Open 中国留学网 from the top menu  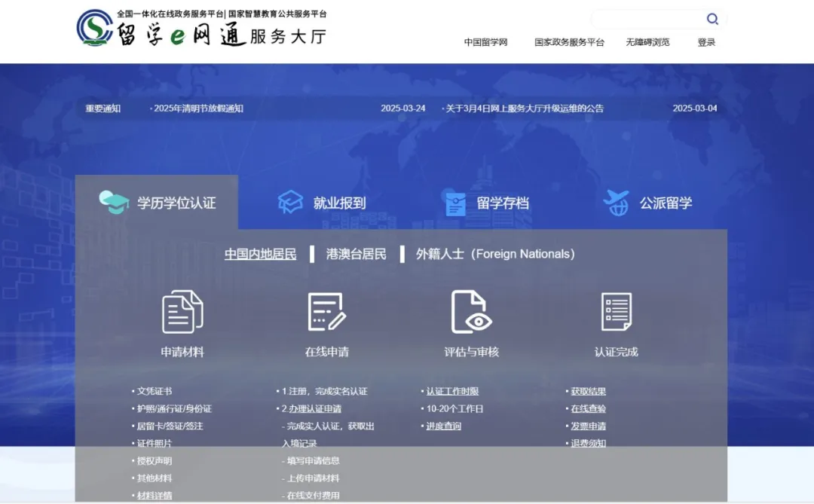(486, 42)
